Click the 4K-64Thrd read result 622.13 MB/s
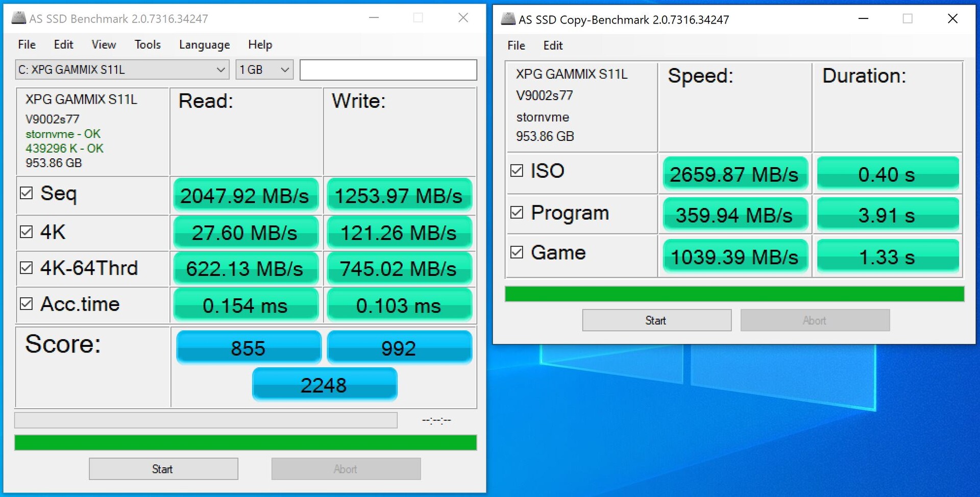Screen dimensions: 980x497 (246, 268)
